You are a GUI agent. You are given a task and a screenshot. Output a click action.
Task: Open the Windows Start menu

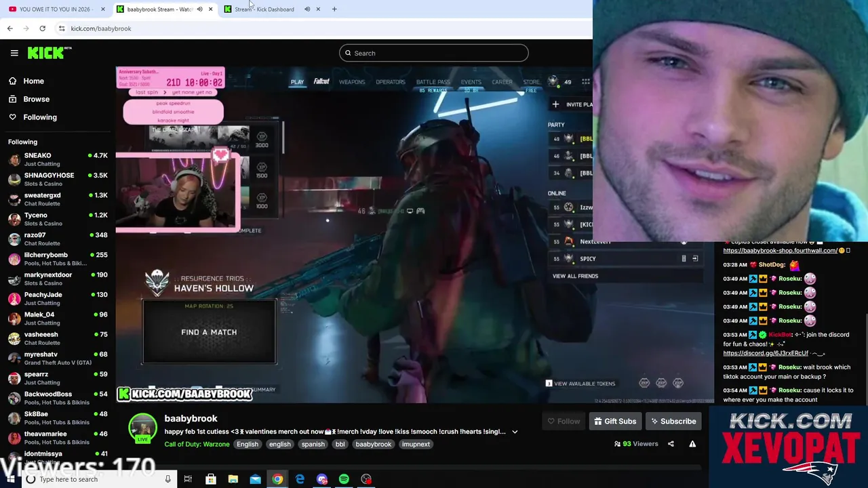[9, 479]
